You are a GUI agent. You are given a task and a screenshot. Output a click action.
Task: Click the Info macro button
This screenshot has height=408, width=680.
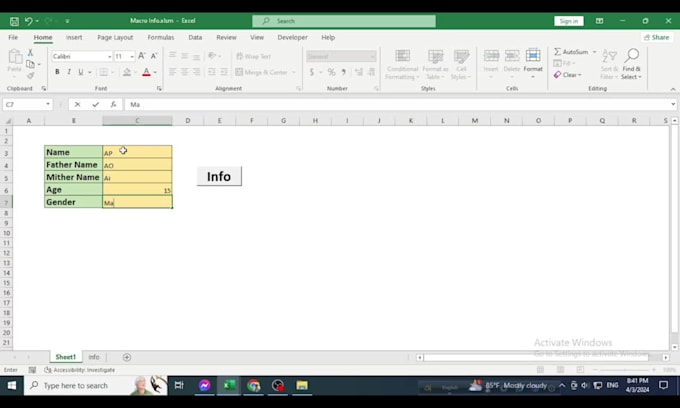pos(219,176)
